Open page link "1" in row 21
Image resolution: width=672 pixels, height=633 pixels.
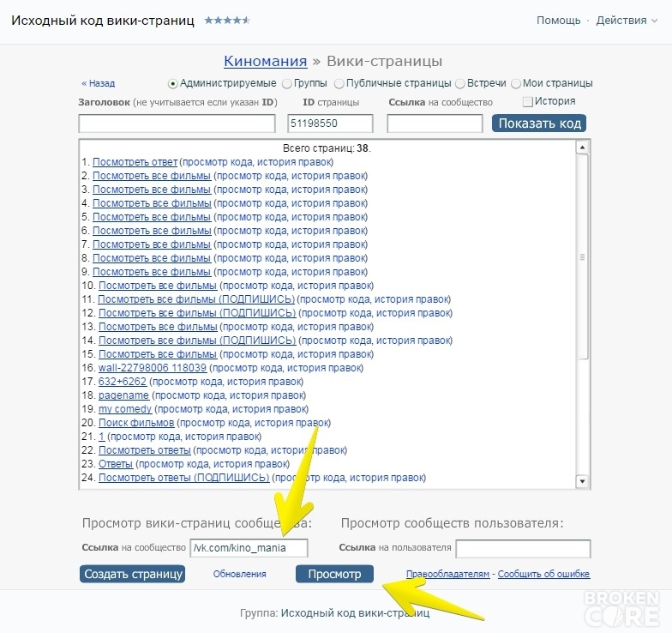(x=101, y=437)
